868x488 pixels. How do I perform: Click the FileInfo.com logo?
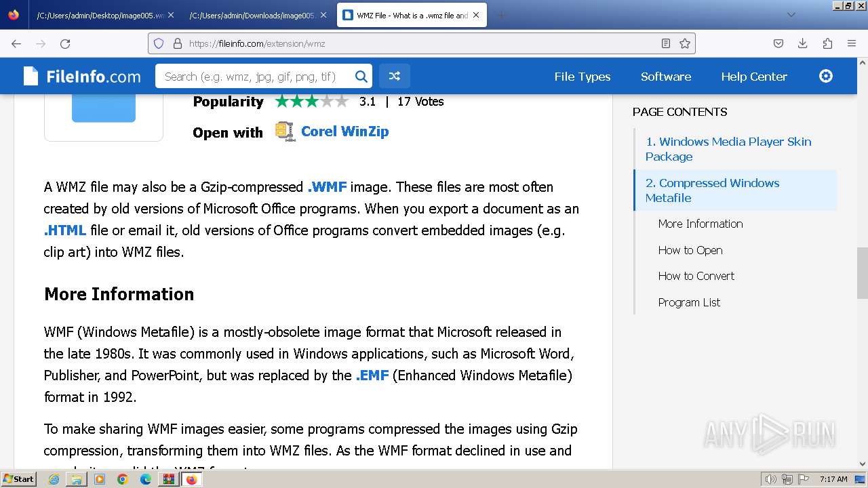coord(82,77)
